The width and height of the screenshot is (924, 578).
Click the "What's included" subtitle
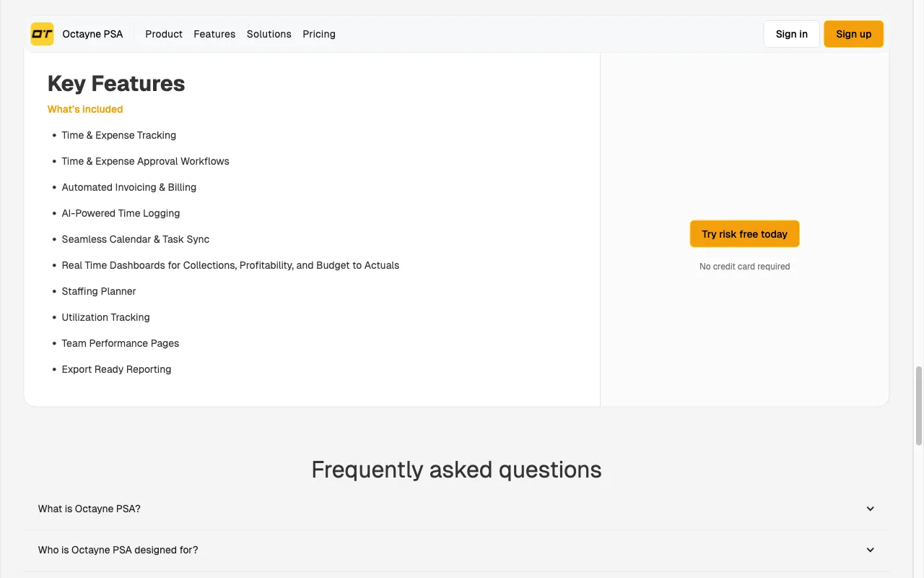coord(85,109)
